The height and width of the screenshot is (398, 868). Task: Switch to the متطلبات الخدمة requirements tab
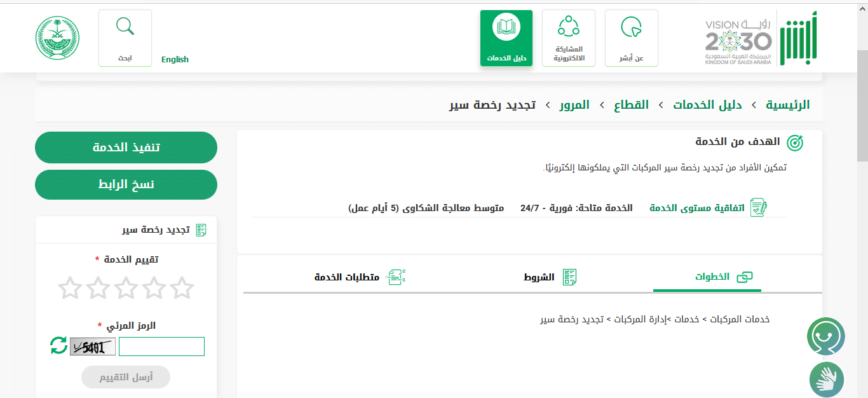coord(360,277)
